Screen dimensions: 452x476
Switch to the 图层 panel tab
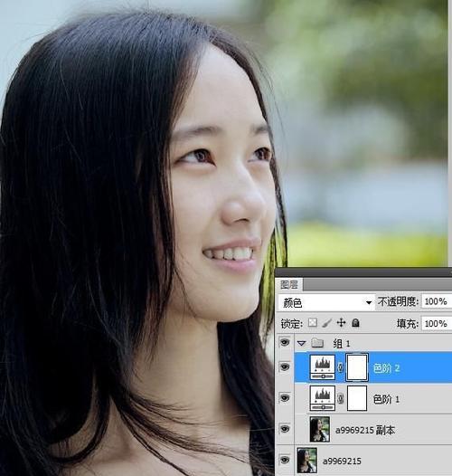[289, 285]
